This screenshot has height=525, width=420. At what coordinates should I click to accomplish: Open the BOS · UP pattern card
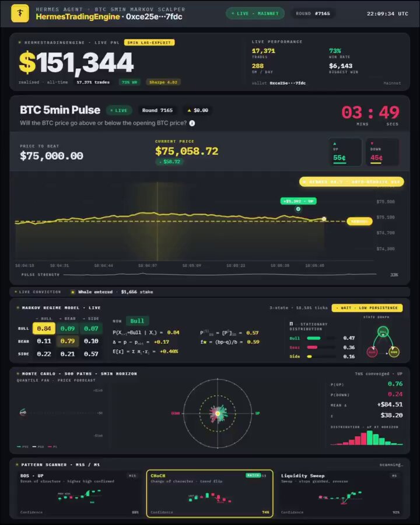coord(79,494)
